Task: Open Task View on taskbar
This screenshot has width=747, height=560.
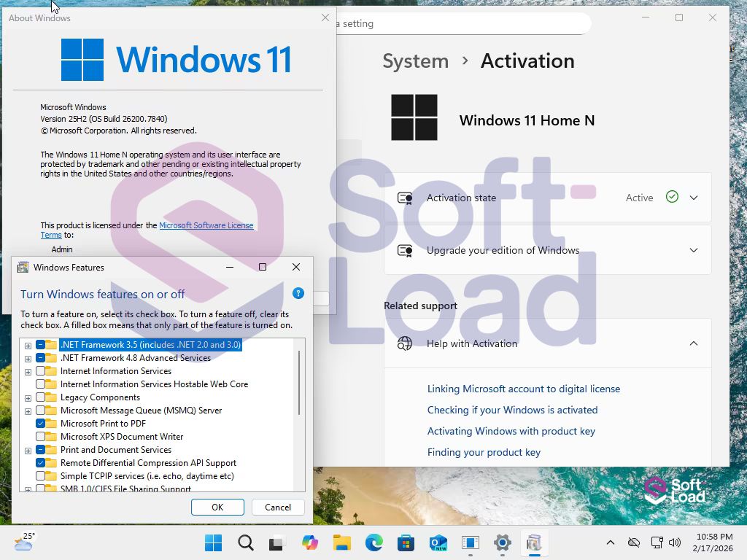Action: tap(276, 542)
